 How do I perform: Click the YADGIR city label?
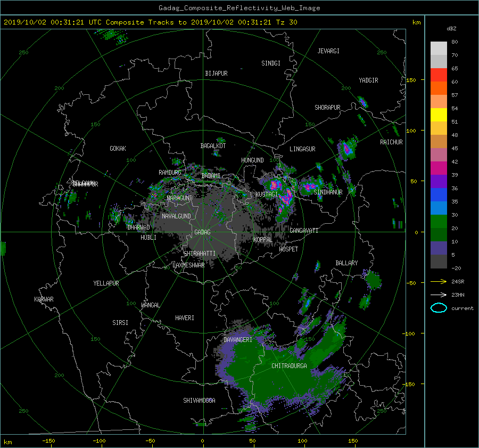(368, 80)
